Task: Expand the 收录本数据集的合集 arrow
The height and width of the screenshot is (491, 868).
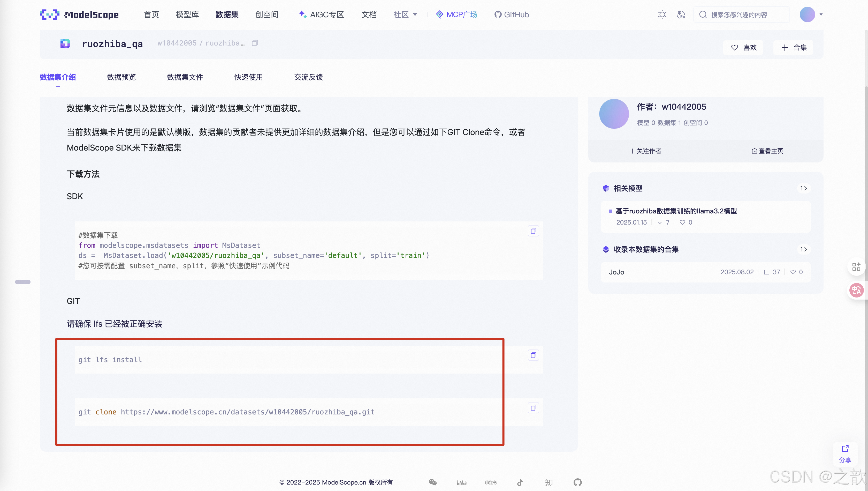Action: tap(804, 249)
